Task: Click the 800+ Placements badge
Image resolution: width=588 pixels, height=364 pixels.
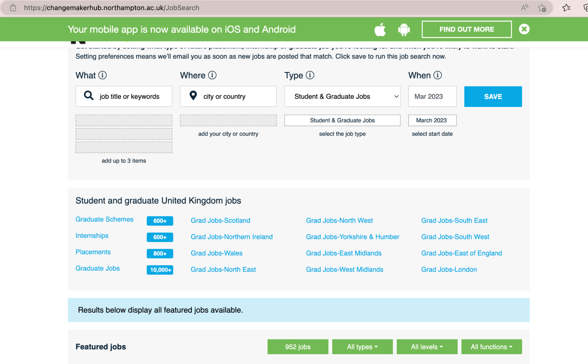Action: [160, 254]
